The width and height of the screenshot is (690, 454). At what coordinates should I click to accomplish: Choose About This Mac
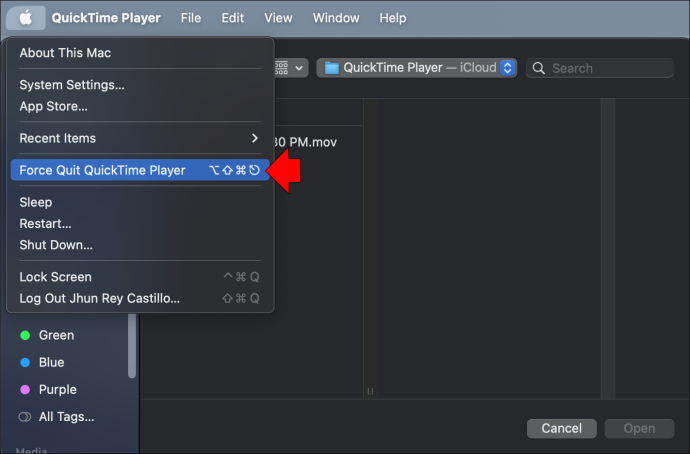140,53
